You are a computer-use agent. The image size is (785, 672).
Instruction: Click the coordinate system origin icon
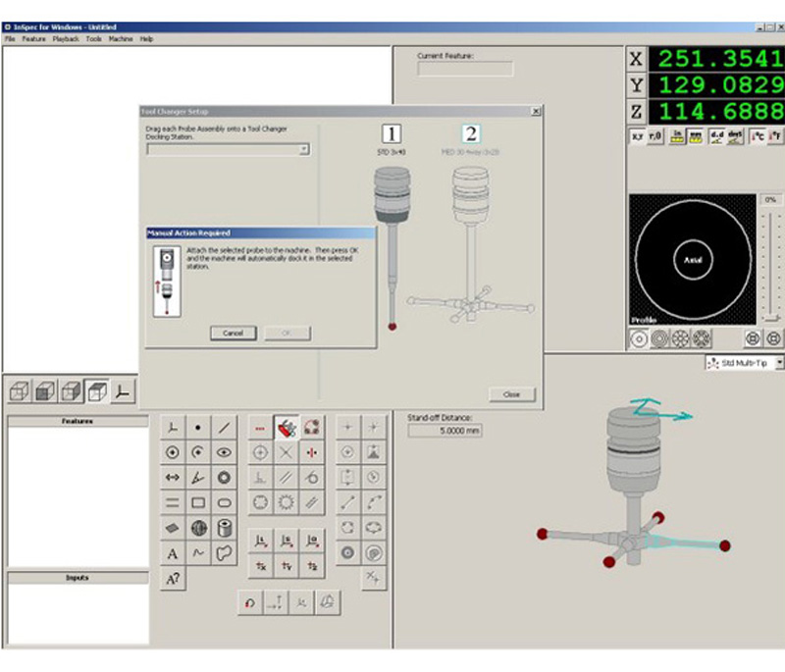[x=173, y=428]
